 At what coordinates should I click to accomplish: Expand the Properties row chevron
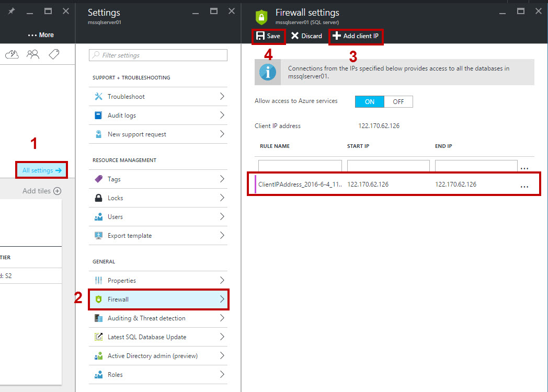(x=222, y=280)
